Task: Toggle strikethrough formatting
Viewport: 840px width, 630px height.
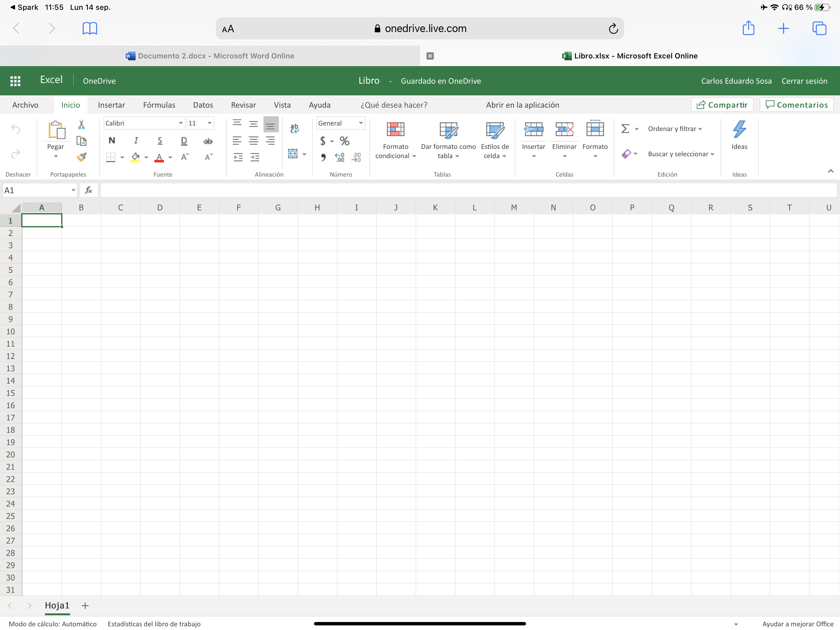Action: [208, 142]
